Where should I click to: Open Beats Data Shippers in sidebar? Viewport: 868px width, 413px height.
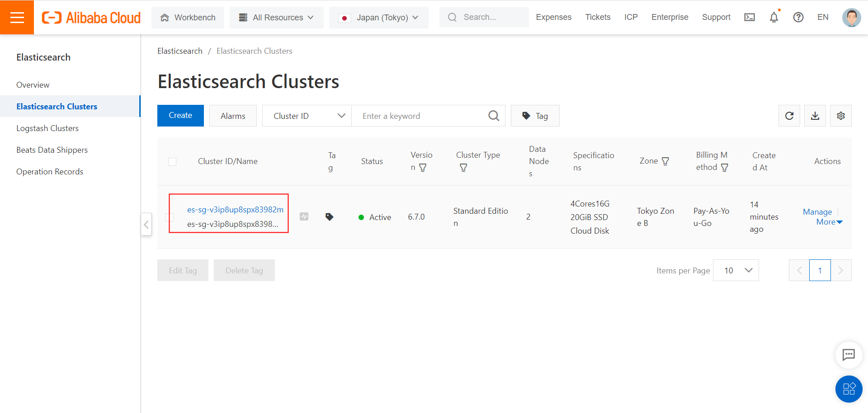[x=52, y=150]
